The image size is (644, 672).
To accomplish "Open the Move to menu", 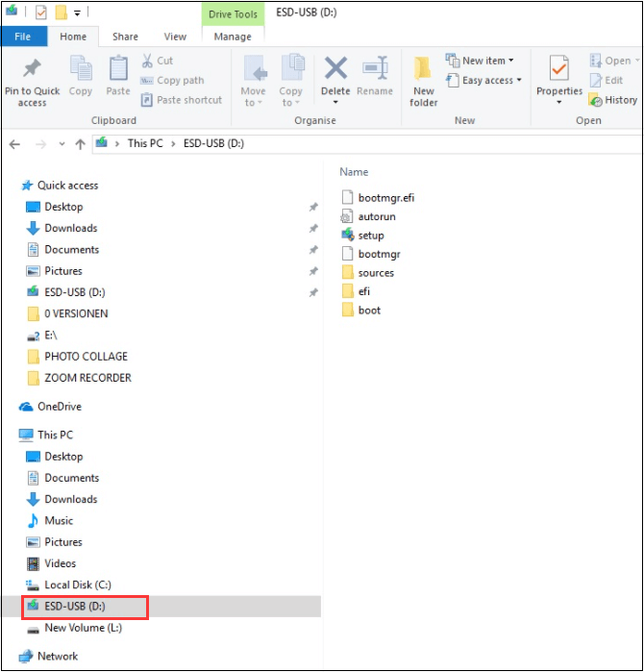I will 254,81.
